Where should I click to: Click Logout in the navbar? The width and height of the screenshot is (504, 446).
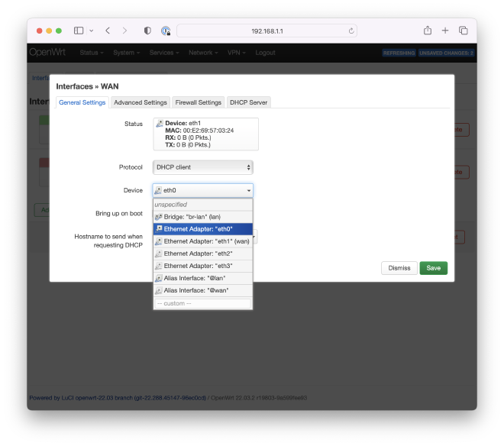pos(265,53)
